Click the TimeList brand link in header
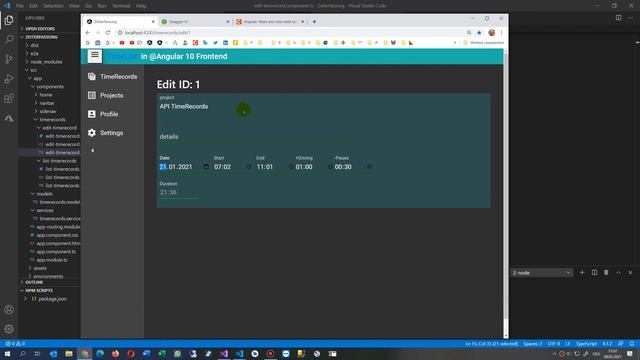640x360 pixels. pos(123,56)
